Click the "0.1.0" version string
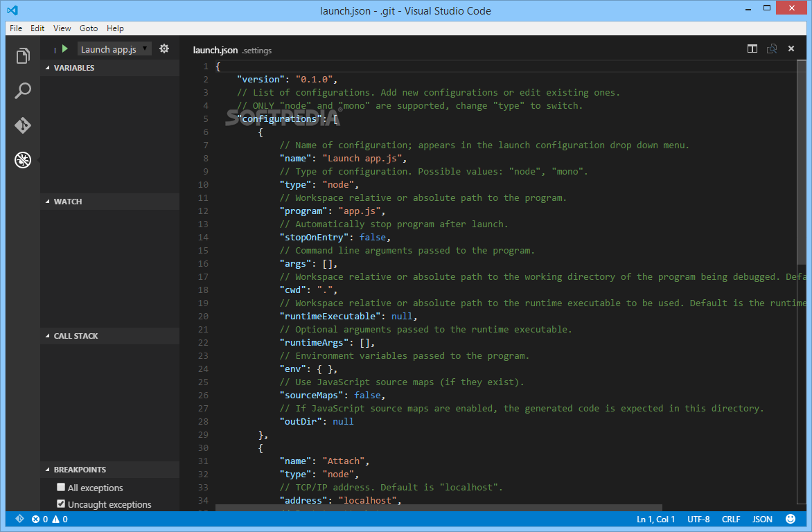The width and height of the screenshot is (812, 532). pyautogui.click(x=314, y=79)
